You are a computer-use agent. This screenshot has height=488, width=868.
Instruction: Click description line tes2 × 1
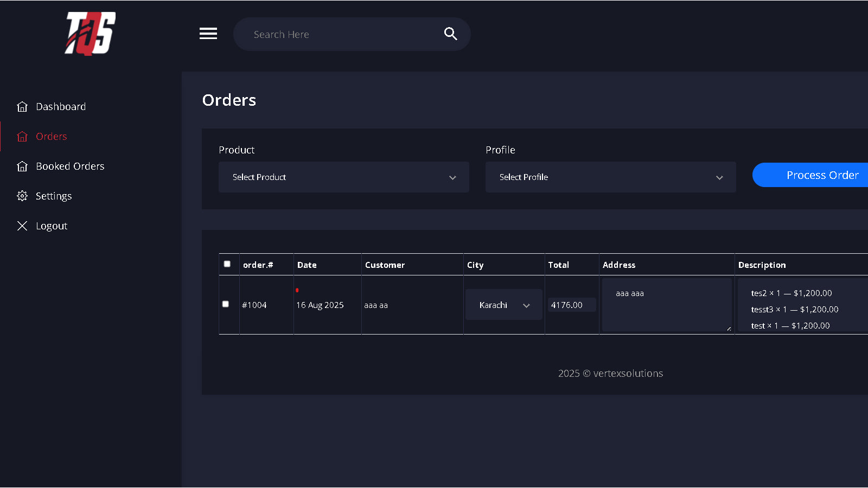(792, 293)
